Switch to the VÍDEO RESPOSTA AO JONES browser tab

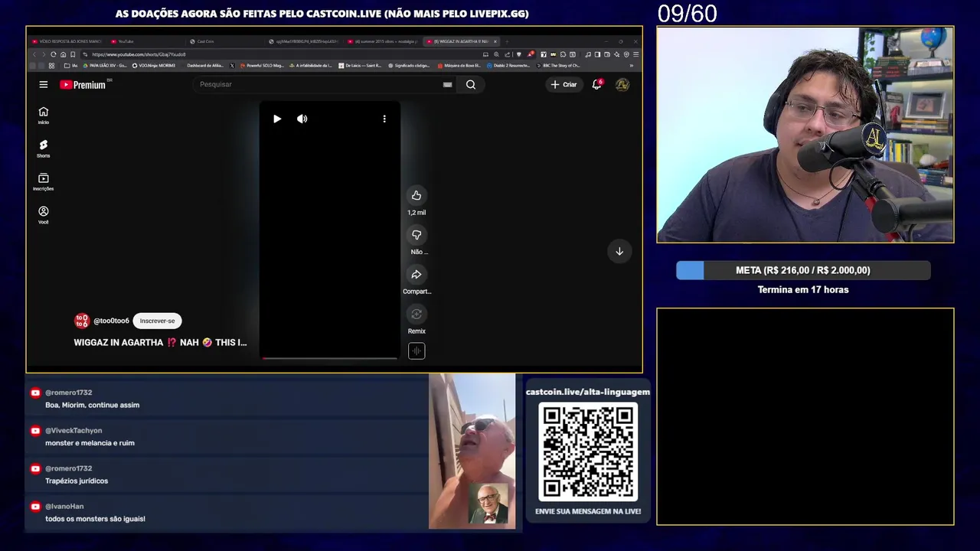pos(67,41)
